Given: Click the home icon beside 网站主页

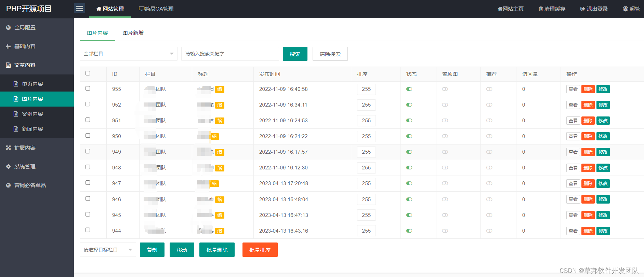Looking at the screenshot, I should 500,9.
